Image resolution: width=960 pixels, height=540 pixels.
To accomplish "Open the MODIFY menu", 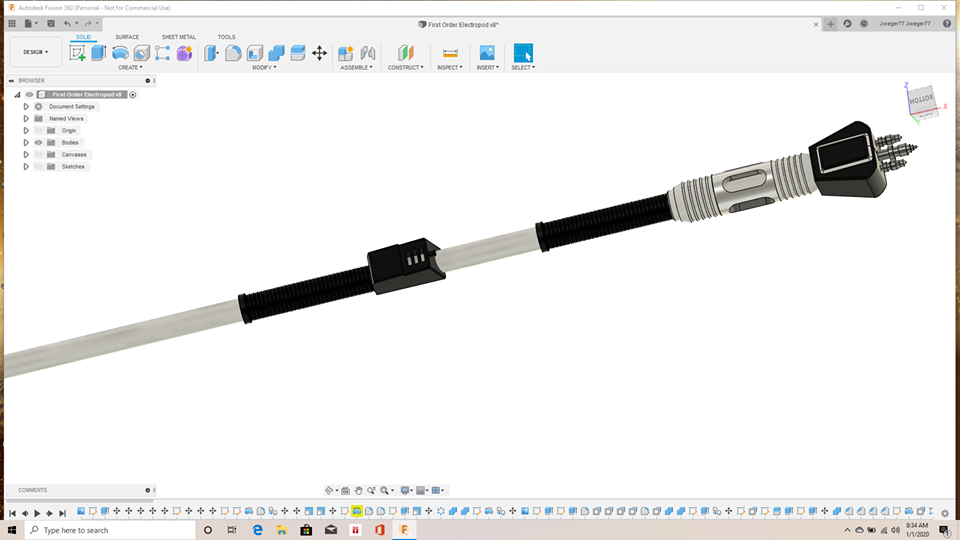I will [264, 67].
